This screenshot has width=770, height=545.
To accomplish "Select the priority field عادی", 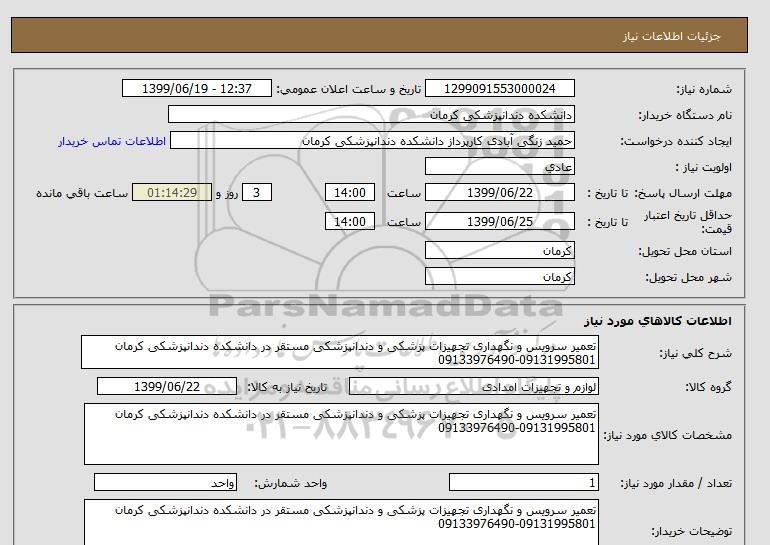I will (x=499, y=166).
